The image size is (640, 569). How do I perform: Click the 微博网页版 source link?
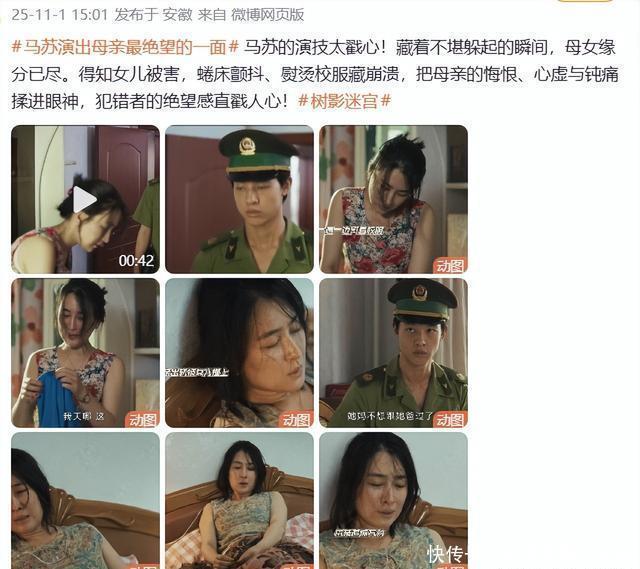(267, 15)
